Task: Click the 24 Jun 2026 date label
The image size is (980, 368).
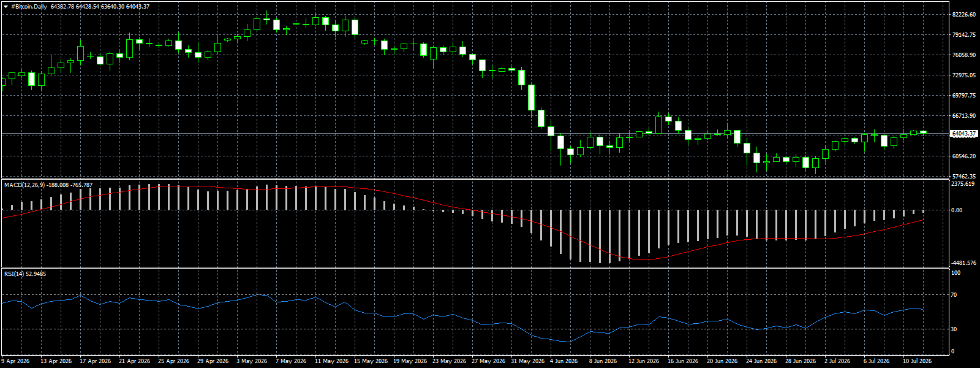Action: pyautogui.click(x=761, y=361)
